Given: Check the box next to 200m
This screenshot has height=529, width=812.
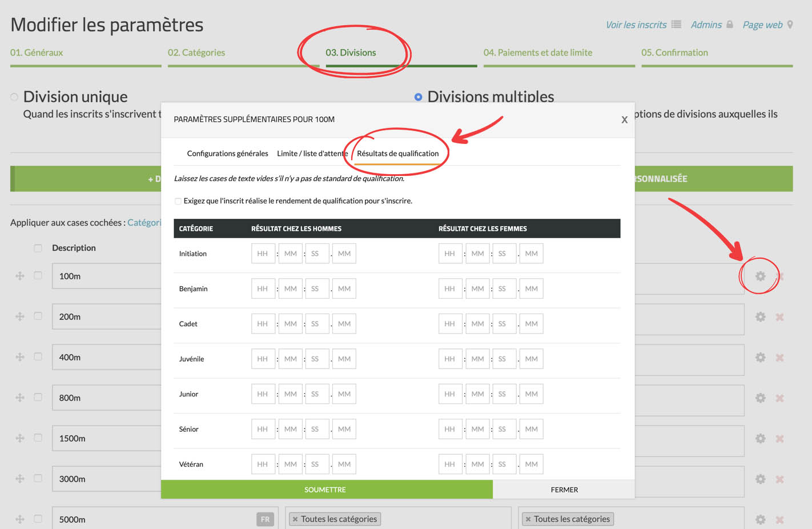Looking at the screenshot, I should (38, 316).
